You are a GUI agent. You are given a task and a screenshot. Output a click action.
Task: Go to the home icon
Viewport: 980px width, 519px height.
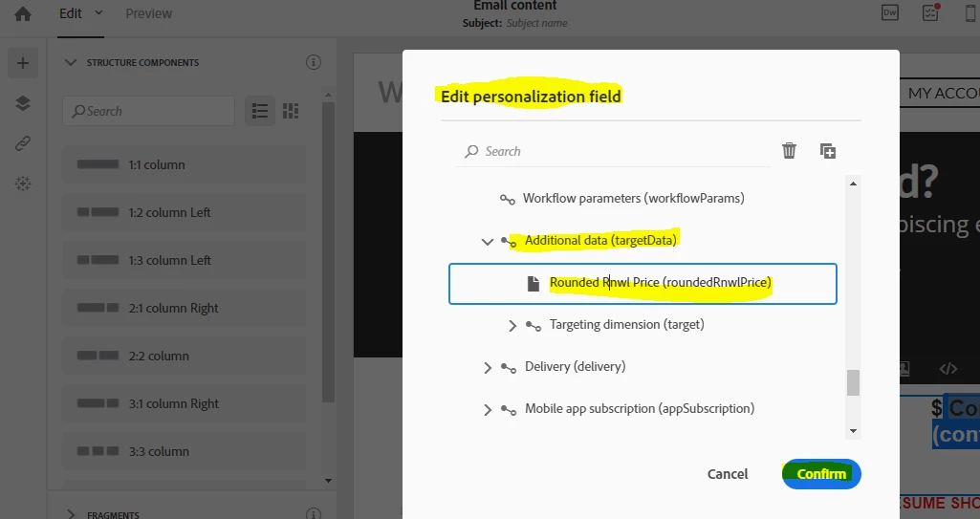23,13
